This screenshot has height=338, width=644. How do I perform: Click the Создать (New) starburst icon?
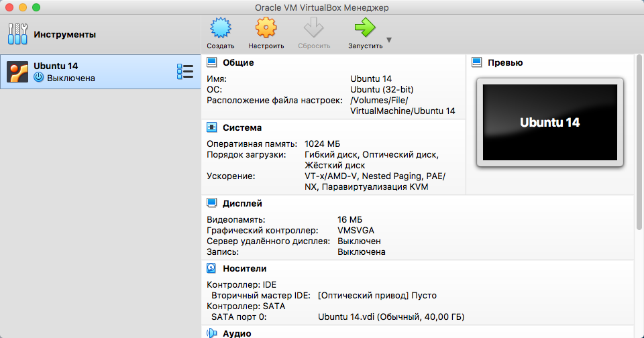(x=221, y=28)
